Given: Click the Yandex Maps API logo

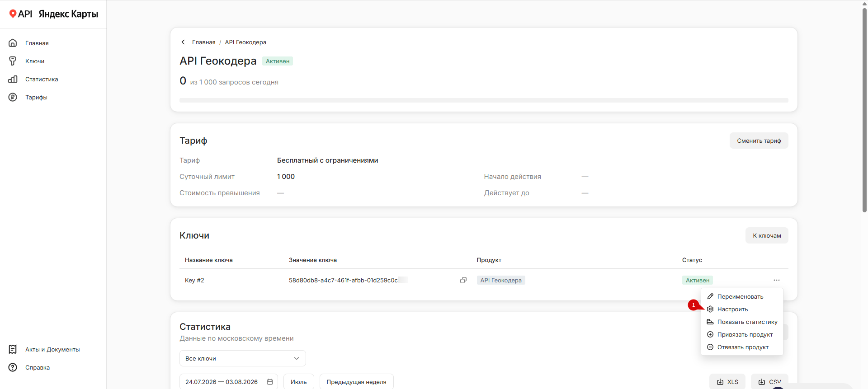Looking at the screenshot, I should pos(53,14).
